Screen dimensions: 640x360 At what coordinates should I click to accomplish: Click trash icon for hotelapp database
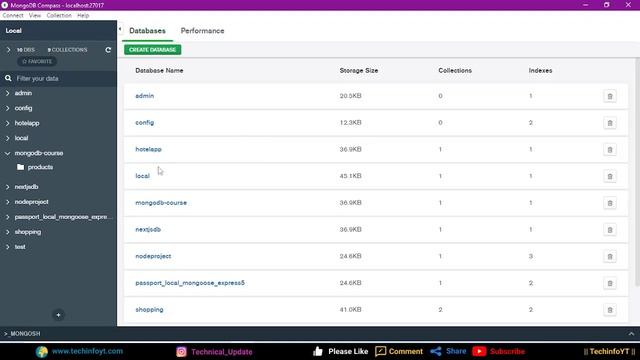[610, 150]
